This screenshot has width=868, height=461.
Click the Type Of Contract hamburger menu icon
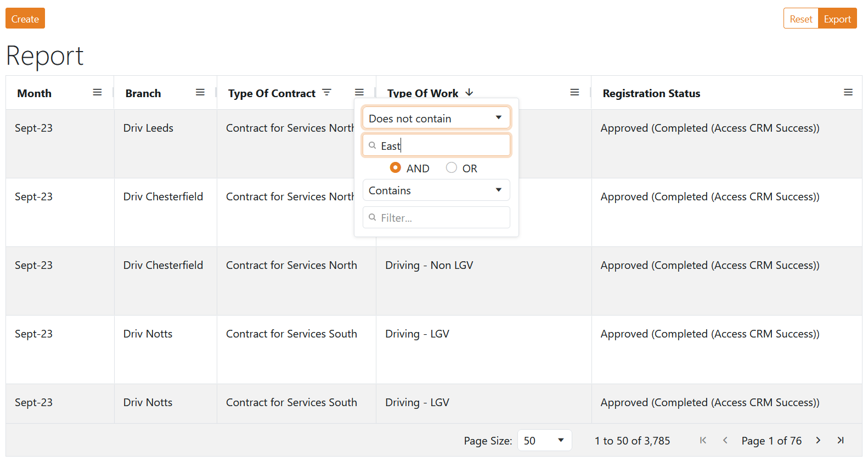[359, 93]
